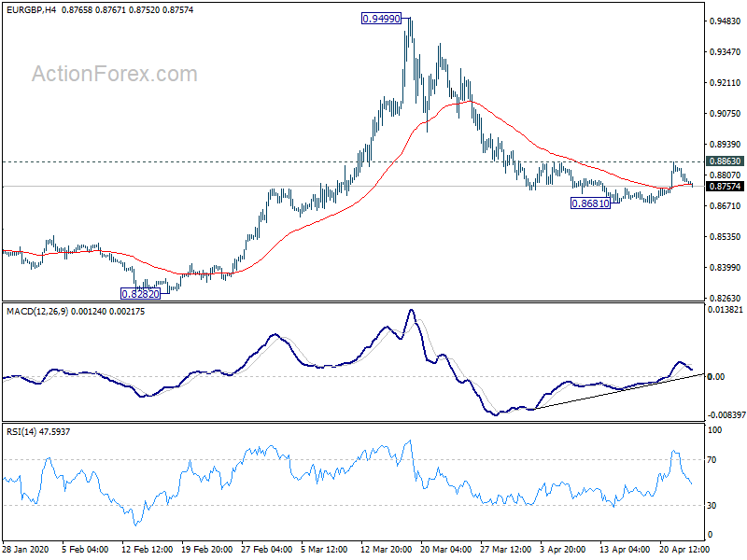Click the 0.94830 price axis label
This screenshot has height=560, width=747.
point(726,21)
